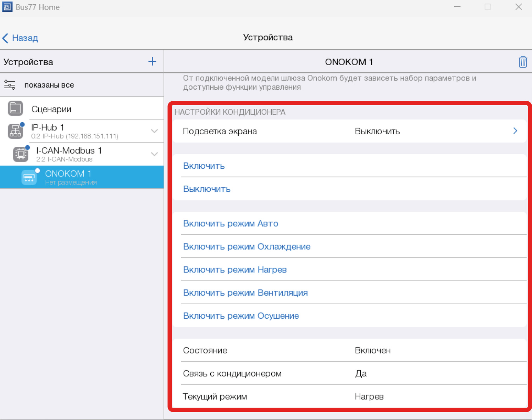This screenshot has width=532, height=420.
Task: Click the trash icon to delete ONOKOM 1
Action: [522, 62]
